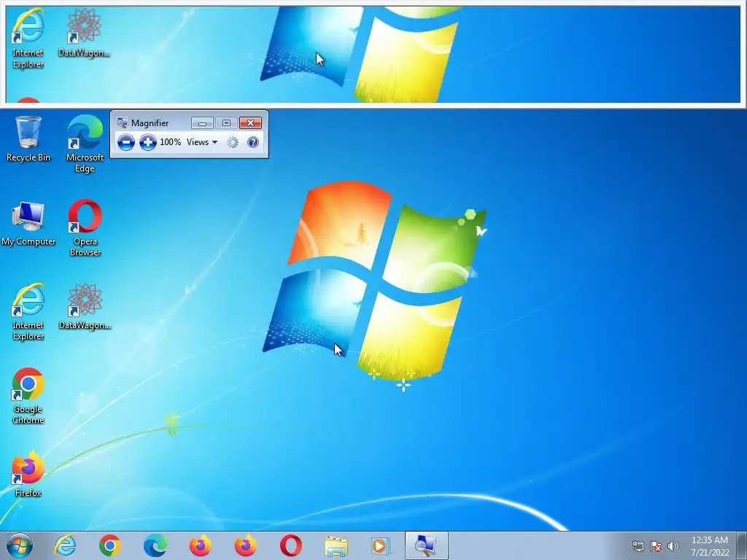Open Magnifier help with the question mark
Image resolution: width=747 pixels, height=560 pixels.
tap(253, 142)
